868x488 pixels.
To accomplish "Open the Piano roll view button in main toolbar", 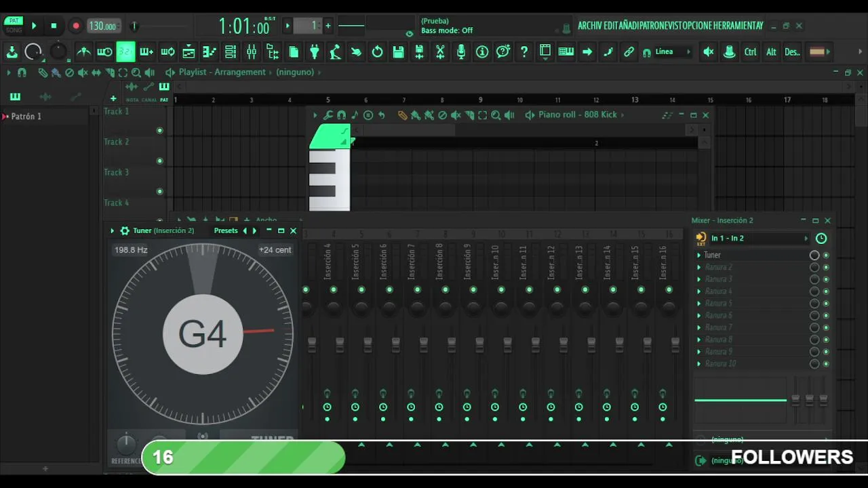I will coord(210,52).
